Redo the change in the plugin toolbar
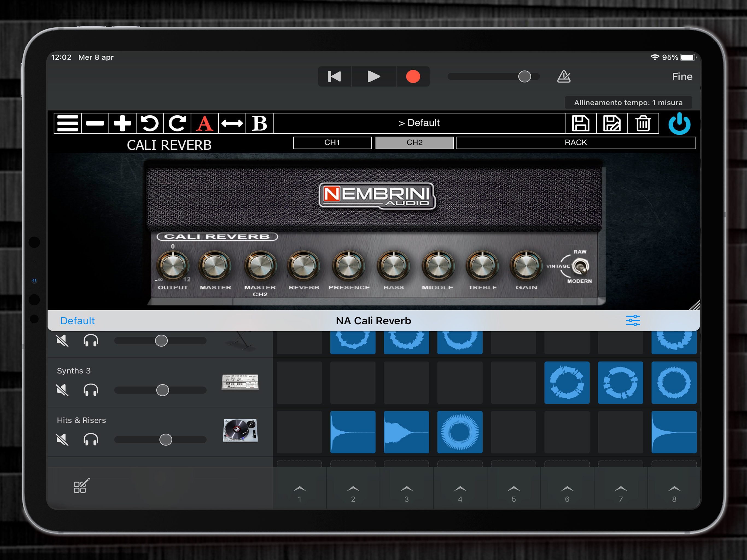Image resolution: width=747 pixels, height=560 pixels. point(177,123)
